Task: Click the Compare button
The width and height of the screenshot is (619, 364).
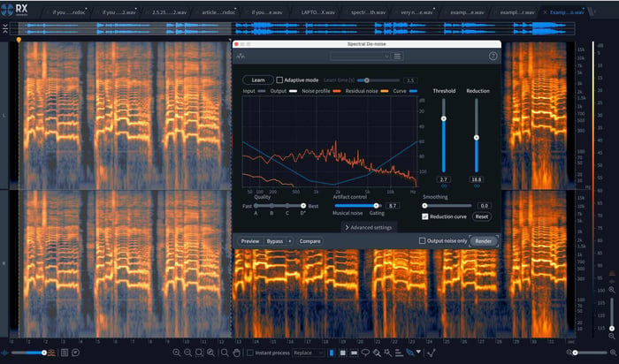Action: (x=309, y=241)
